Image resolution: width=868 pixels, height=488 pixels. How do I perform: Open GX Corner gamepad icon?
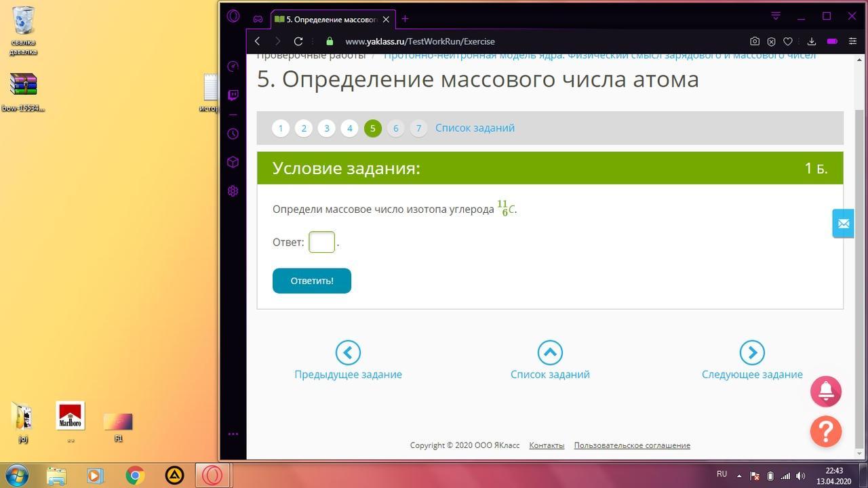coord(258,19)
